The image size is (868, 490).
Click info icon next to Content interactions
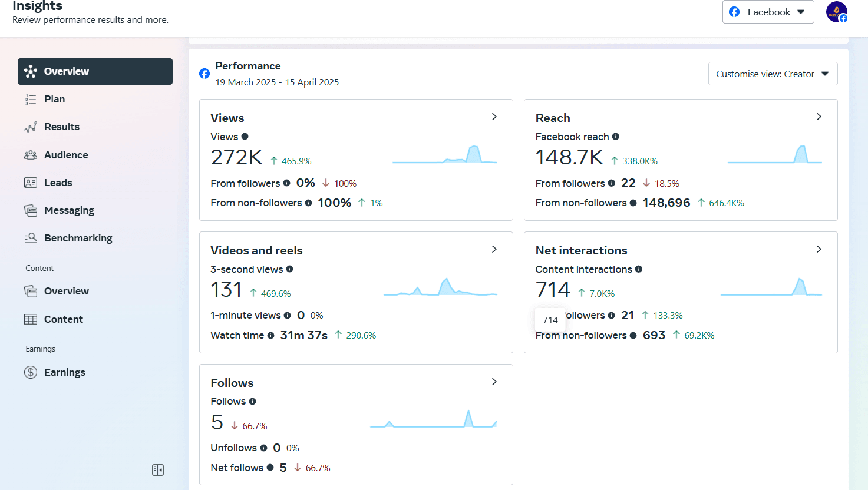[x=639, y=269]
